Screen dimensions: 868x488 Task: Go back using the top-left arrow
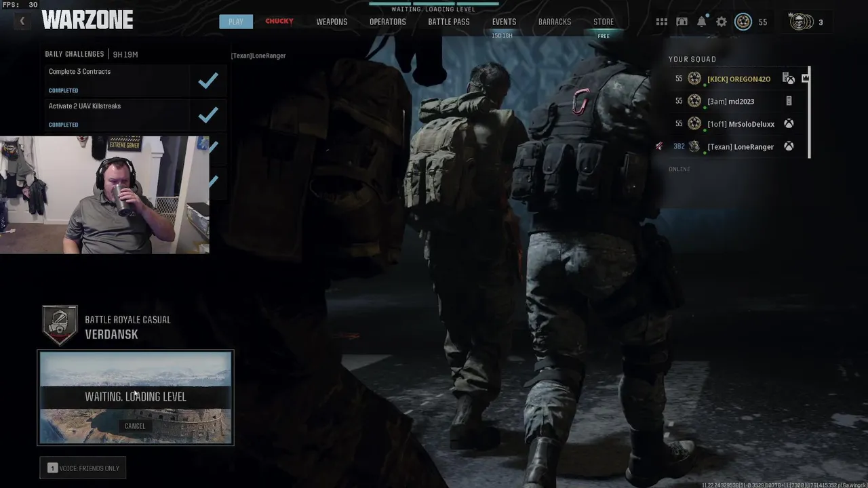click(x=22, y=22)
